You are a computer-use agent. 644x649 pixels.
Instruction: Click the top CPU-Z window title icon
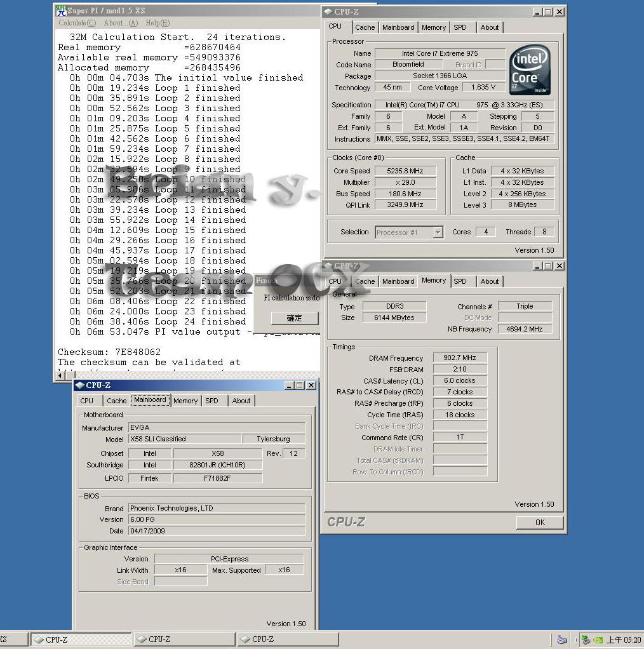(x=328, y=12)
